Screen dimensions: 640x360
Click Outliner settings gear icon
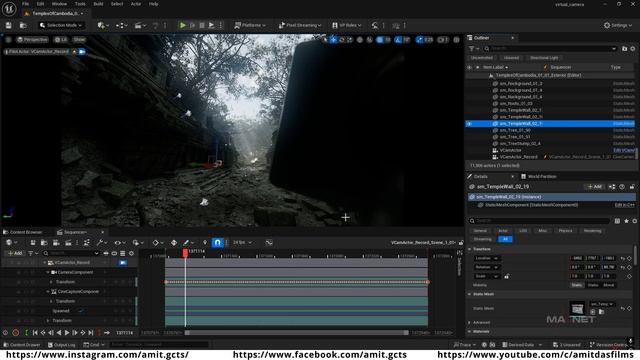[x=633, y=49]
